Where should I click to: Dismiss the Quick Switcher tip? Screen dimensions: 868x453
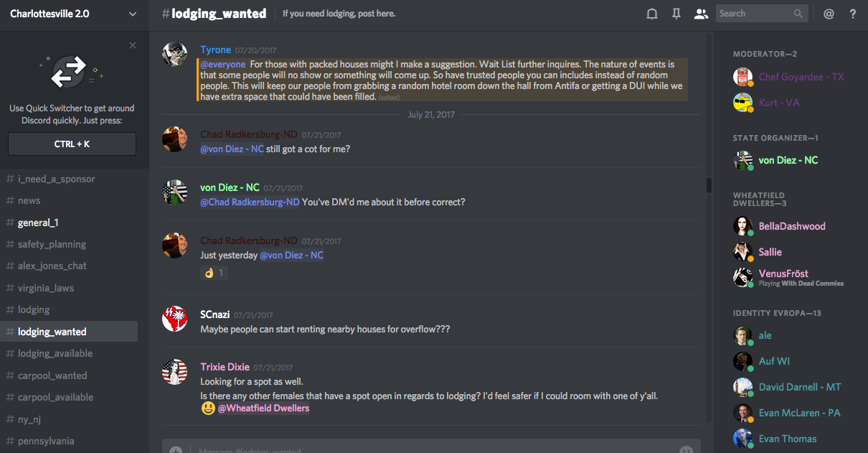pos(133,45)
